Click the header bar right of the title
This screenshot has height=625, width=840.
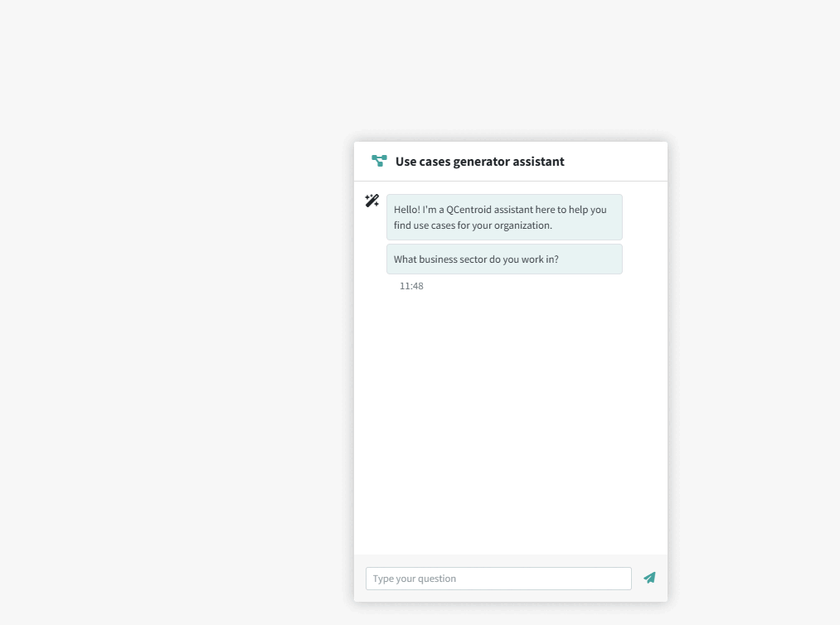pos(618,162)
